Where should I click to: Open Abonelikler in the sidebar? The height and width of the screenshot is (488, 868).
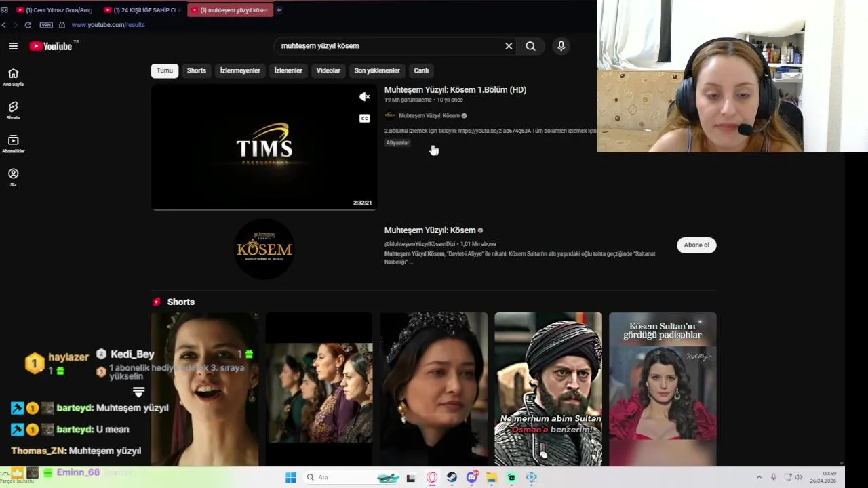click(x=13, y=144)
